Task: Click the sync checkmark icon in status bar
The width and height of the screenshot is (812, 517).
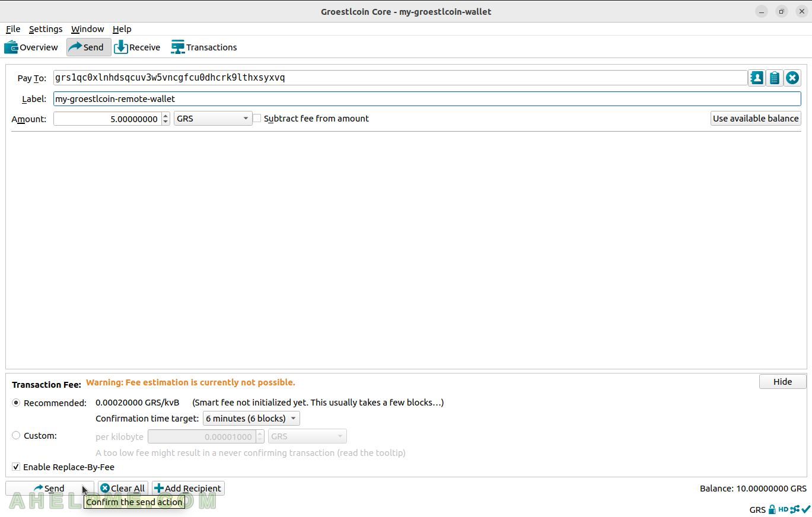Action: click(x=806, y=509)
